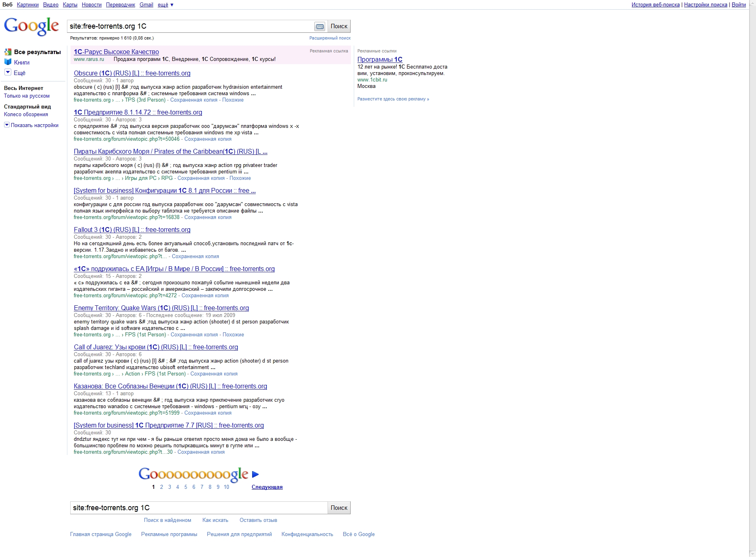
Task: Open Карты in the top navigation
Action: point(70,5)
